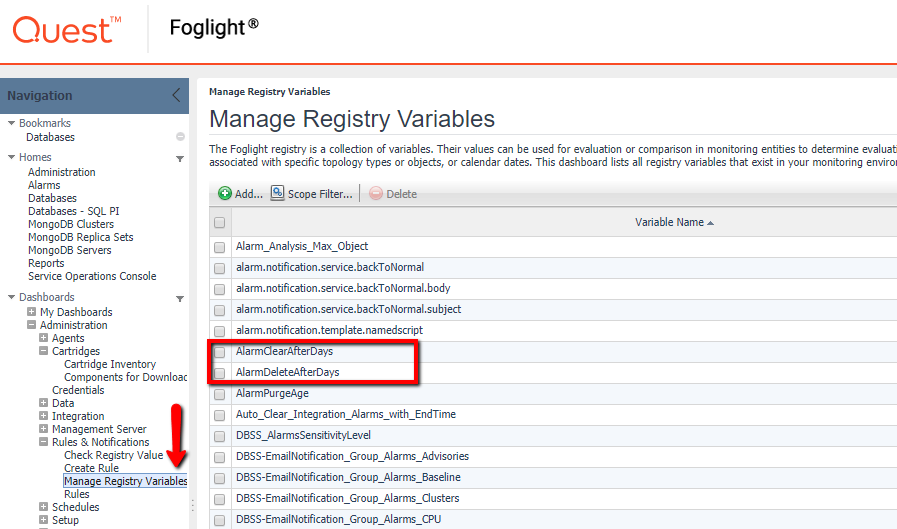This screenshot has height=529, width=897.
Task: Click the Quest logo
Action: (x=67, y=30)
